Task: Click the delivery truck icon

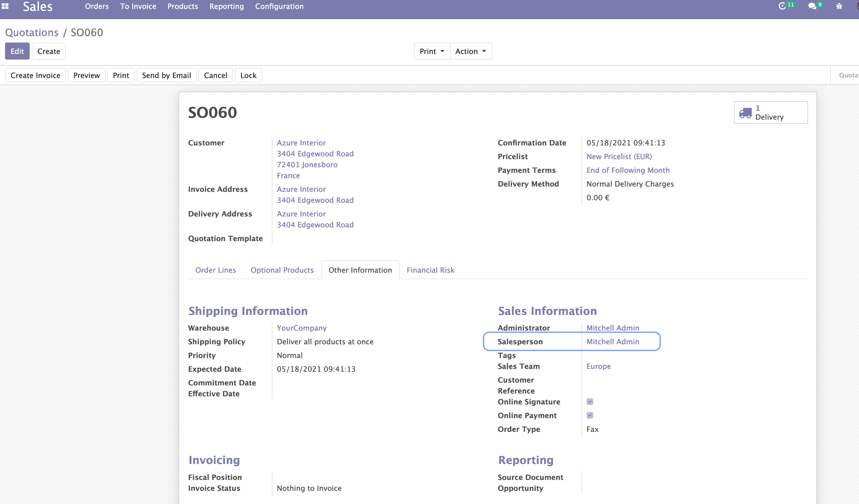Action: pyautogui.click(x=745, y=113)
